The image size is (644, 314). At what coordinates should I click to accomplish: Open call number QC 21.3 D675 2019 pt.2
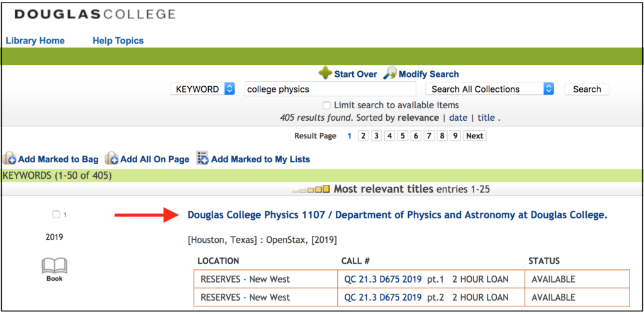[x=383, y=297]
